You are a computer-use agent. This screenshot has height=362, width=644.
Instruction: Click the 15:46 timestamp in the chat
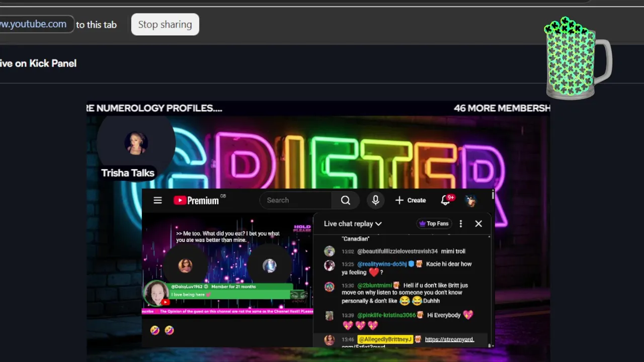point(348,339)
